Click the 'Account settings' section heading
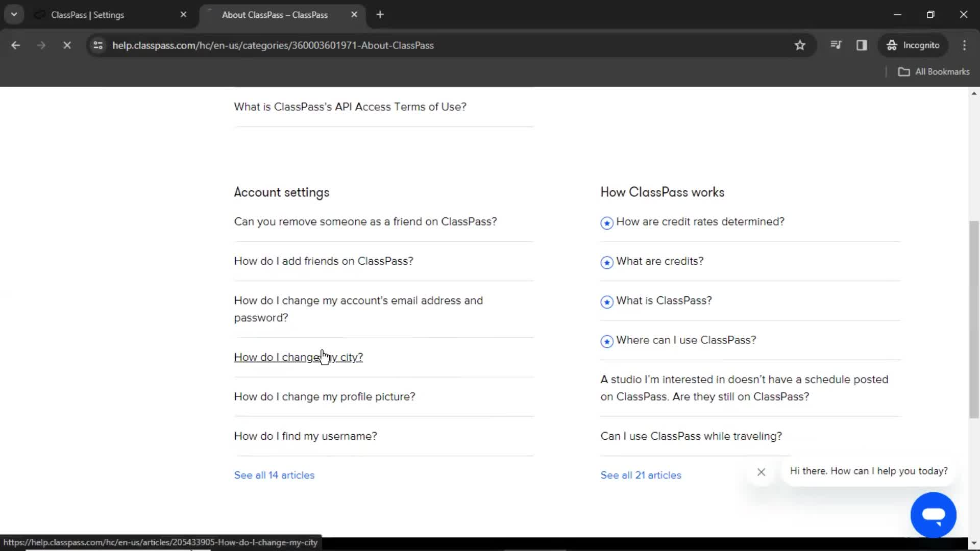Viewport: 980px width, 551px height. (x=282, y=192)
